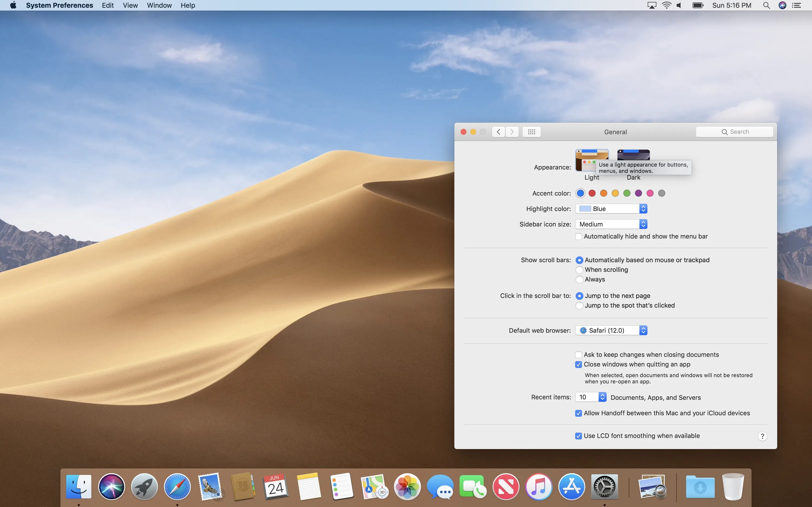Viewport: 812px width, 507px height.
Task: Select the Always scroll bars radio option
Action: point(579,279)
